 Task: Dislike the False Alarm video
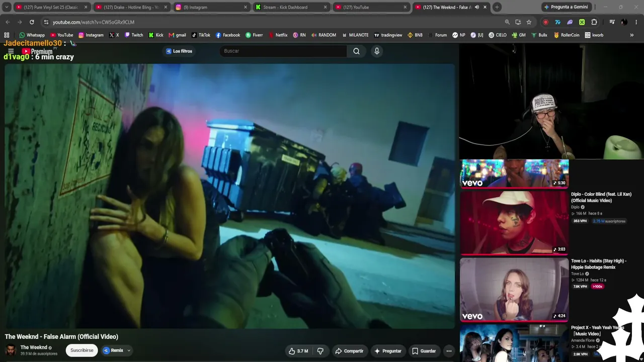coord(320,351)
